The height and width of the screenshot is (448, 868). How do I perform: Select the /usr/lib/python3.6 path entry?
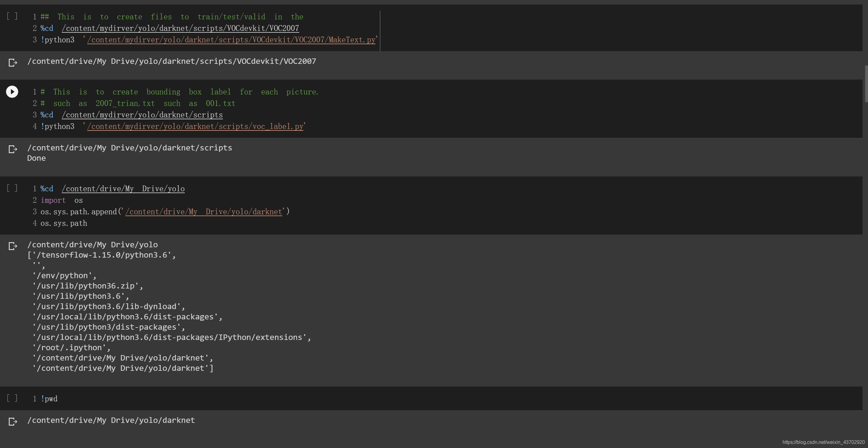(79, 296)
